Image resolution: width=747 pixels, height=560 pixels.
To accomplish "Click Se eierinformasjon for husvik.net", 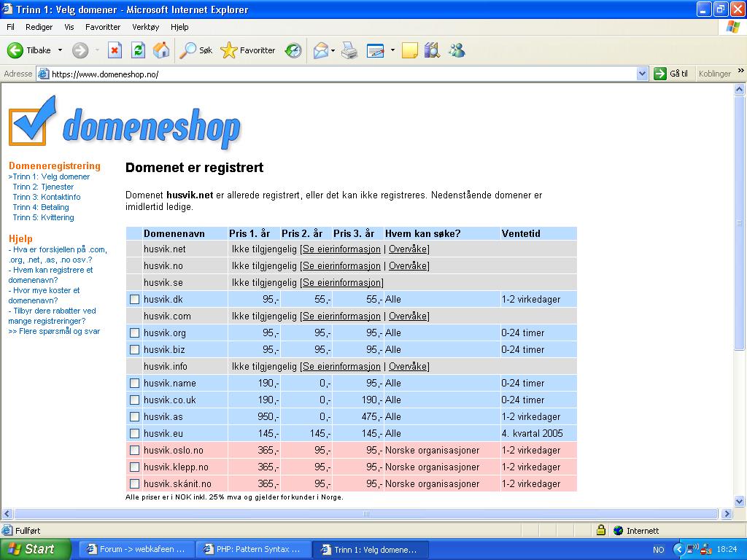I will pos(341,249).
